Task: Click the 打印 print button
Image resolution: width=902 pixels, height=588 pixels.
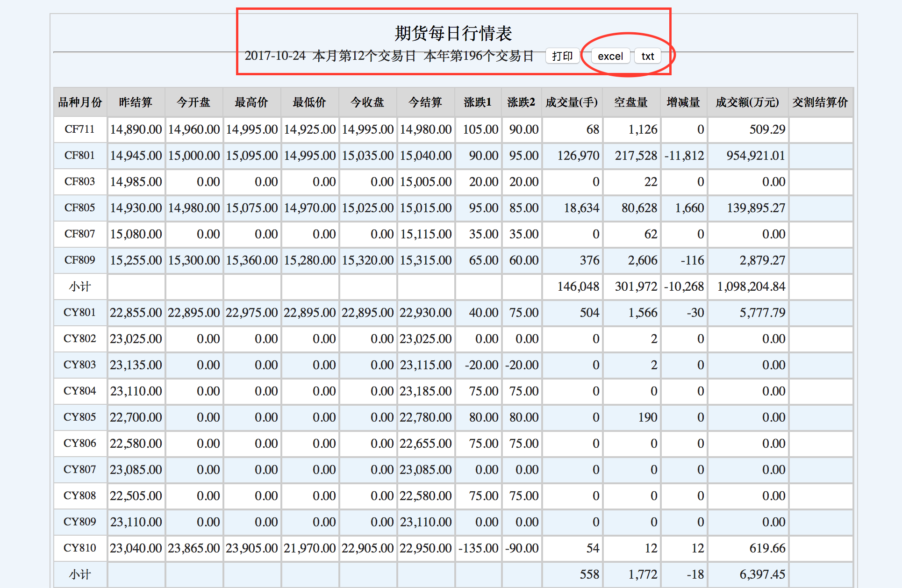Action: pyautogui.click(x=562, y=56)
